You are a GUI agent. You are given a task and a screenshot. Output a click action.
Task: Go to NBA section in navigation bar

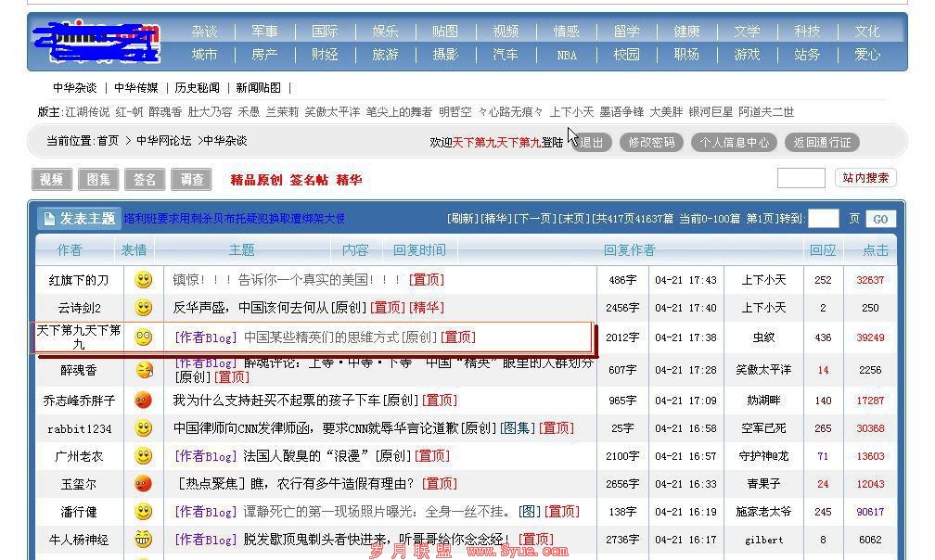(x=567, y=55)
